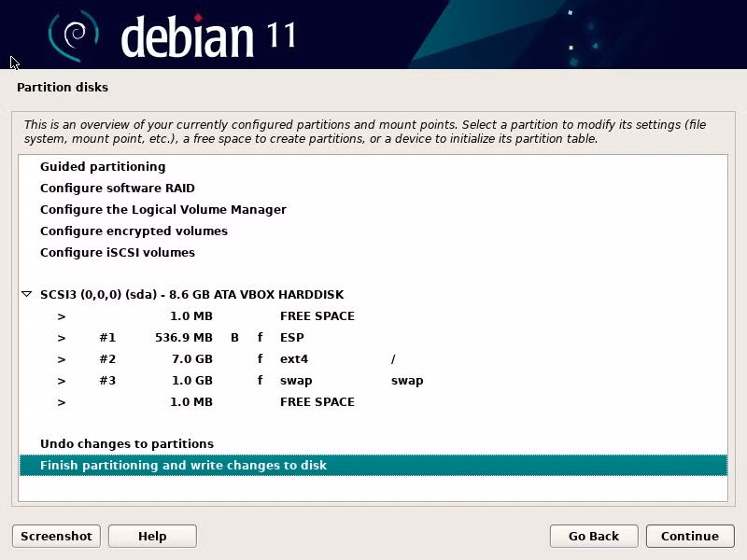This screenshot has width=747, height=560.
Task: Click the arrow beside partition #1
Action: (x=62, y=338)
